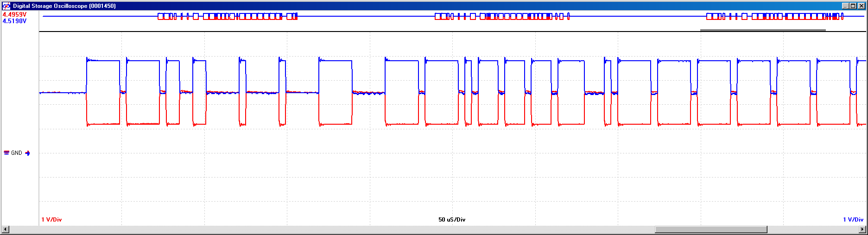868x235 pixels.
Task: Click the blue 4.5190V voltage reading
Action: point(14,21)
